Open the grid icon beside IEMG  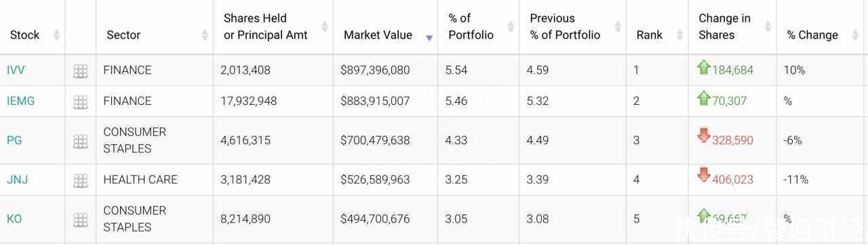tap(81, 102)
